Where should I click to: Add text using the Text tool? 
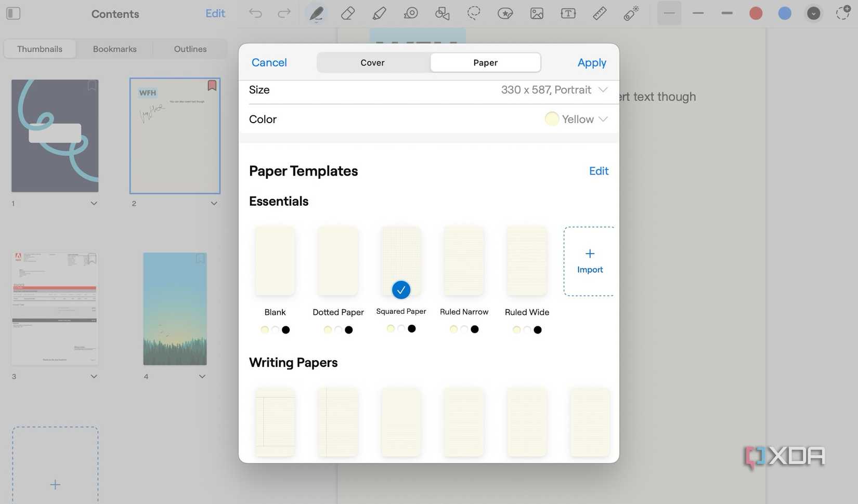pos(567,13)
